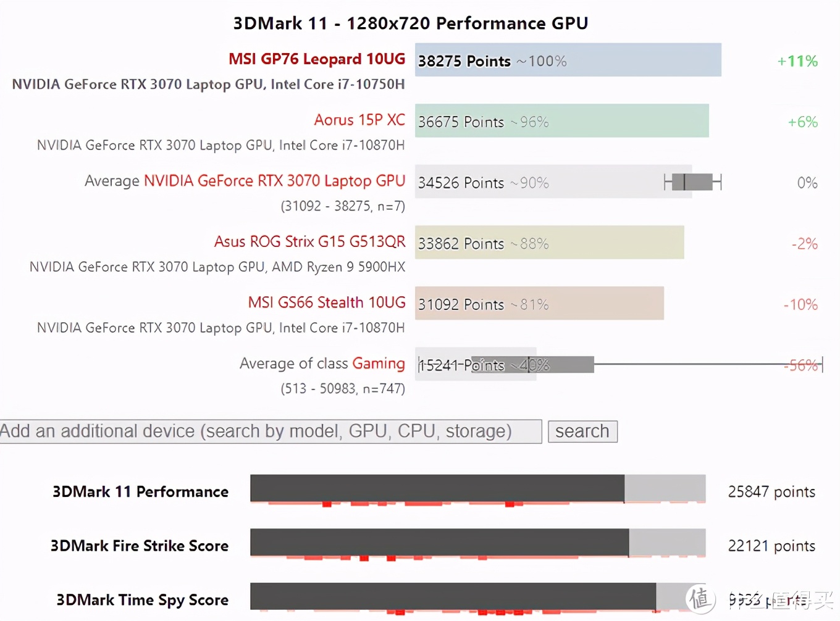Viewport: 840px width, 621px height.
Task: Select the 38275 Points score bar
Action: point(567,60)
